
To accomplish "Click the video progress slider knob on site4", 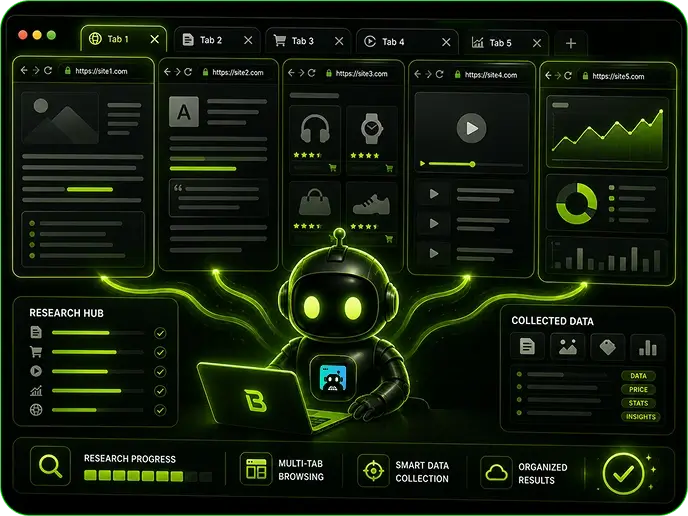I will (x=472, y=164).
